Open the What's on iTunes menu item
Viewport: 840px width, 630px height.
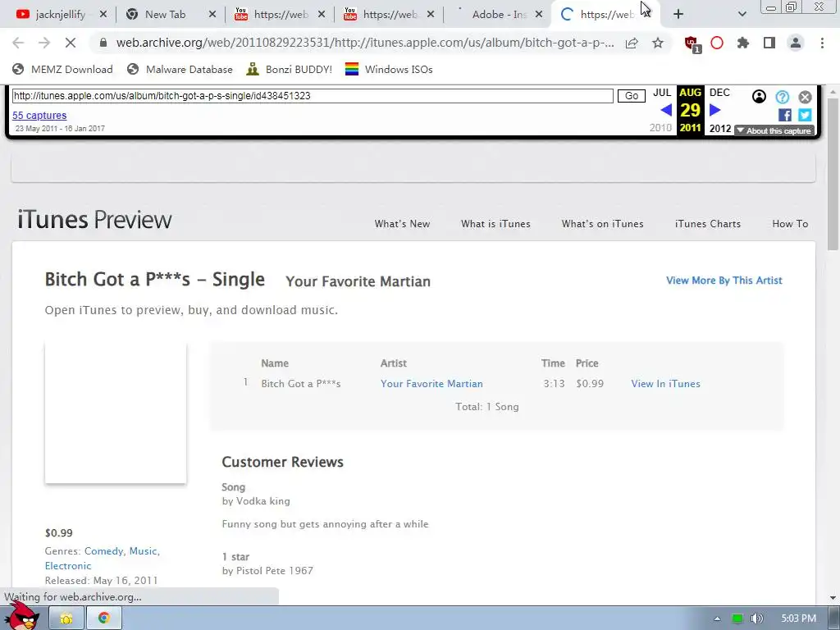pos(603,224)
